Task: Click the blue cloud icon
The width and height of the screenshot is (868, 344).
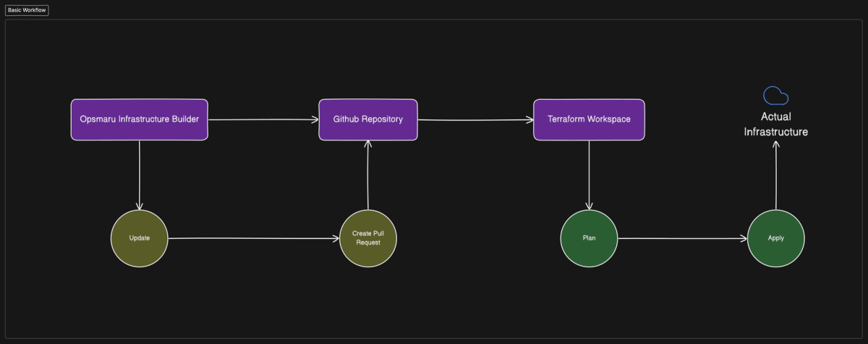Action: [776, 96]
